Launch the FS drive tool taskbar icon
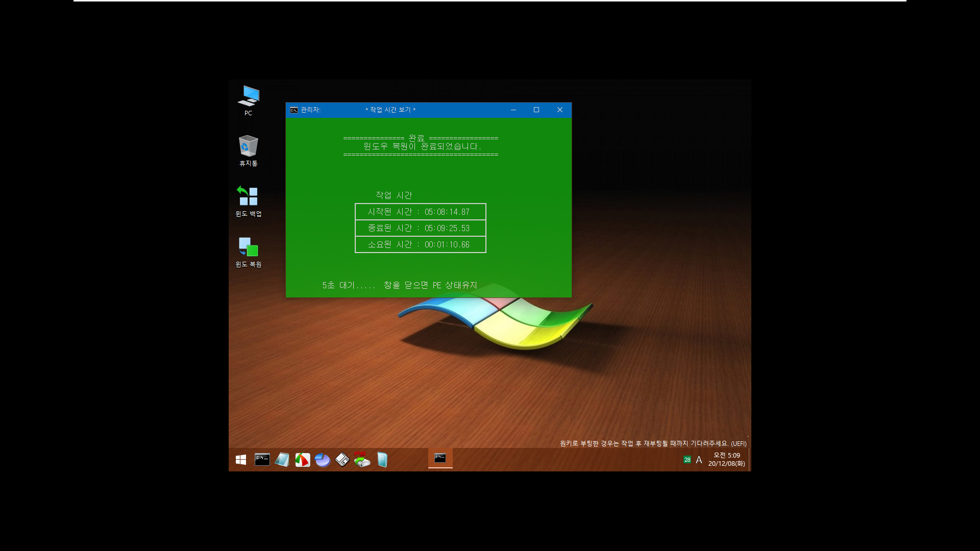This screenshot has width=980, height=551. (x=362, y=460)
